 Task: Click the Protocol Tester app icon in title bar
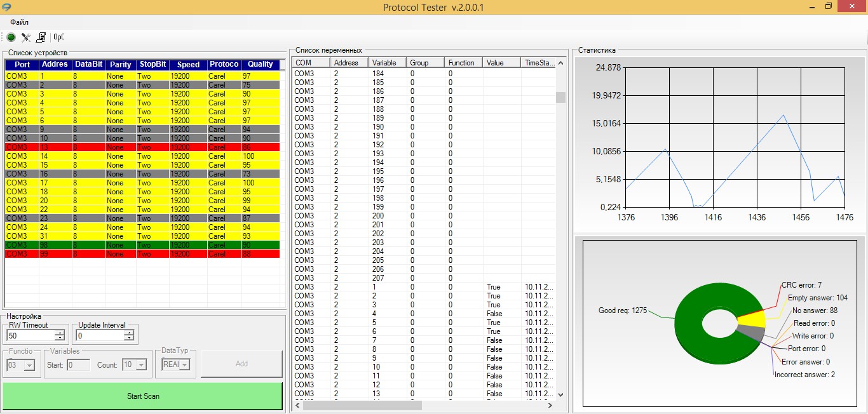pos(7,7)
